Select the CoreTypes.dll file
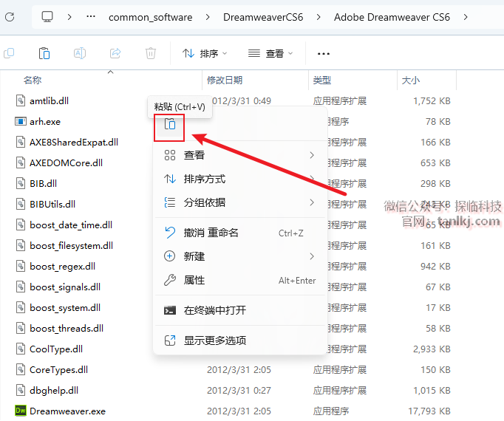The height and width of the screenshot is (421, 504). 59,369
